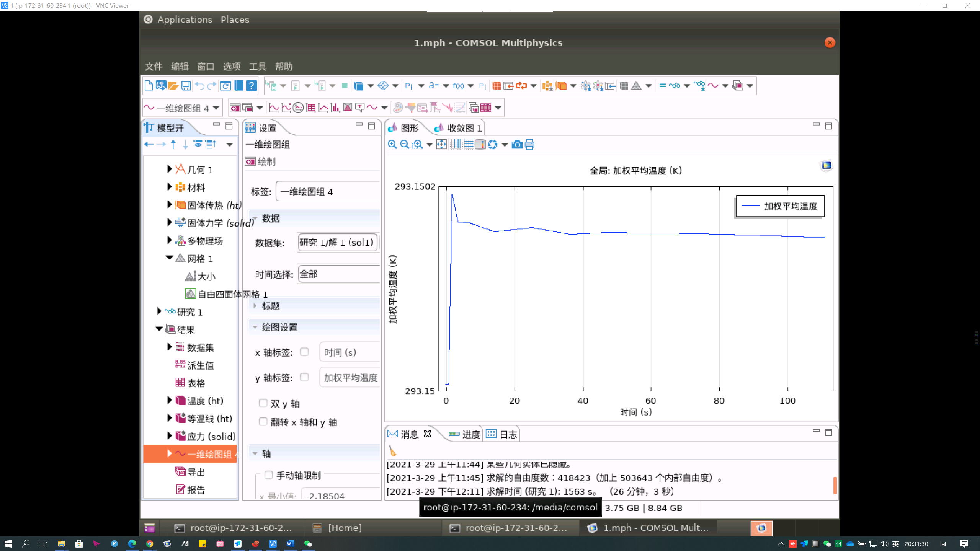
Task: Click the Previous node left arrow
Action: coord(149,144)
